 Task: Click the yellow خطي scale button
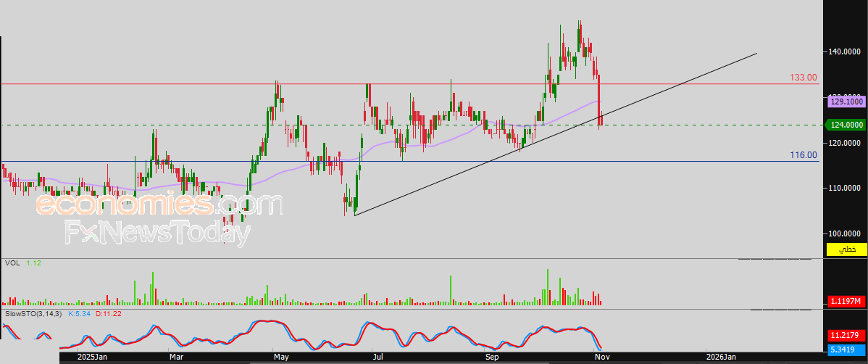(x=847, y=249)
